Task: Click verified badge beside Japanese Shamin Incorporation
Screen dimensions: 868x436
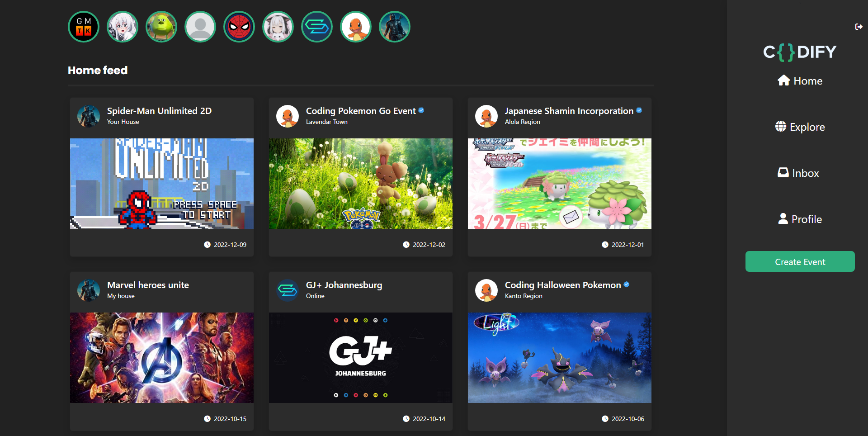Action: [x=639, y=110]
